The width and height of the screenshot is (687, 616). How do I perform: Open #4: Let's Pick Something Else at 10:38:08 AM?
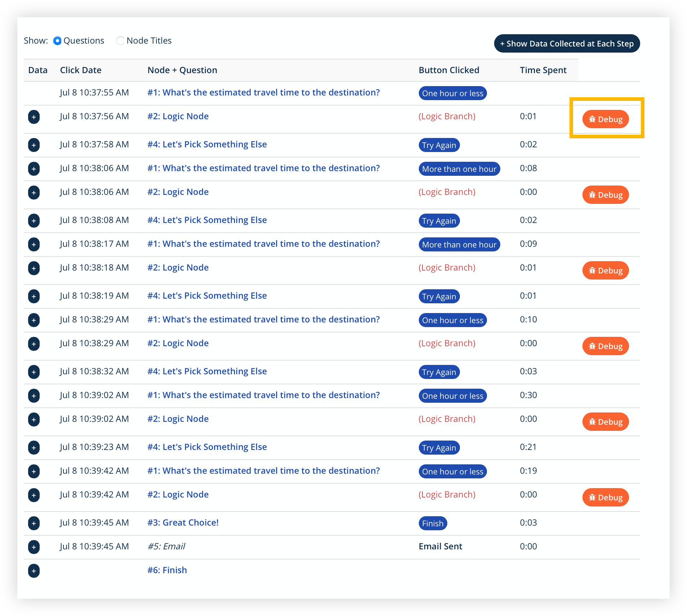coord(207,220)
